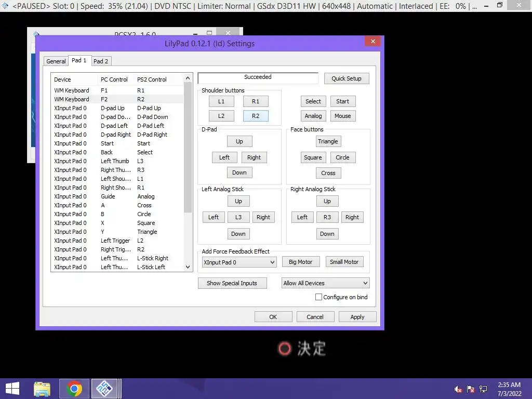Open File Explorer from the taskbar
The image size is (532, 399).
42,389
